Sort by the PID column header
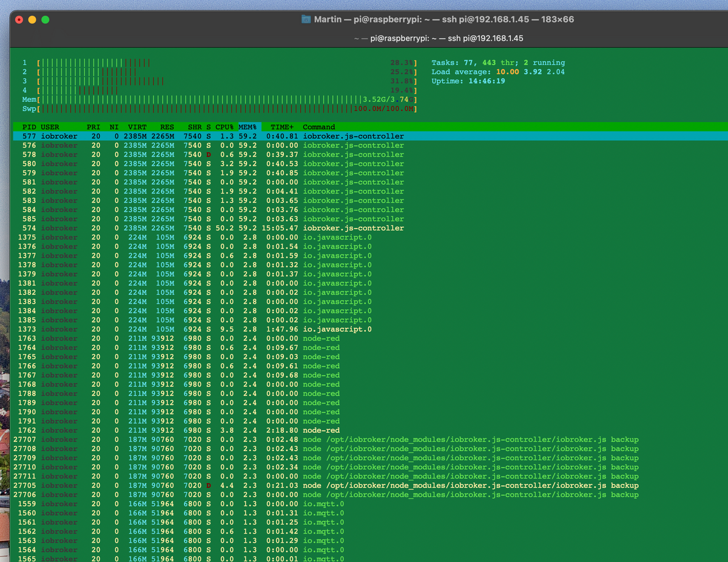Image resolution: width=728 pixels, height=562 pixels. pyautogui.click(x=29, y=127)
